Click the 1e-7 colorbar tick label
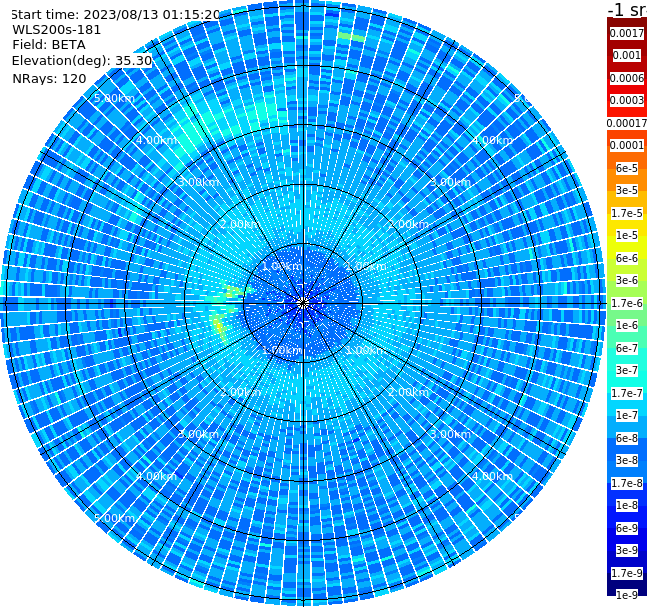 [x=627, y=415]
